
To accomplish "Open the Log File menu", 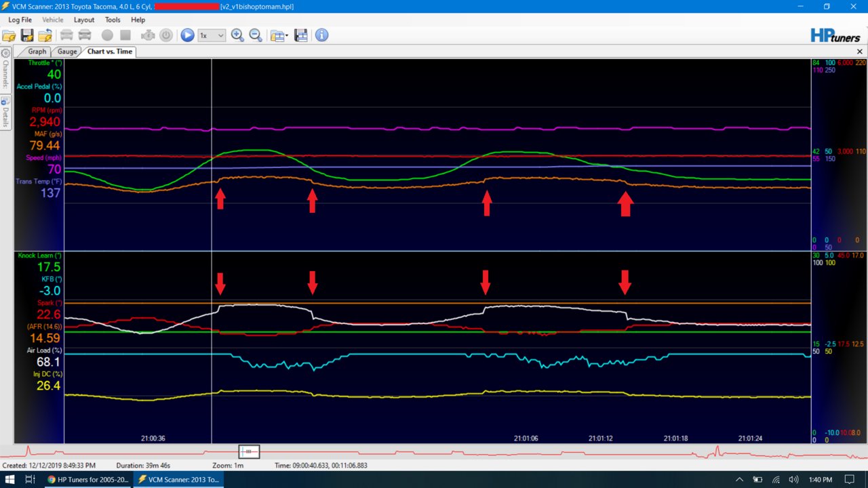I will pyautogui.click(x=20, y=20).
